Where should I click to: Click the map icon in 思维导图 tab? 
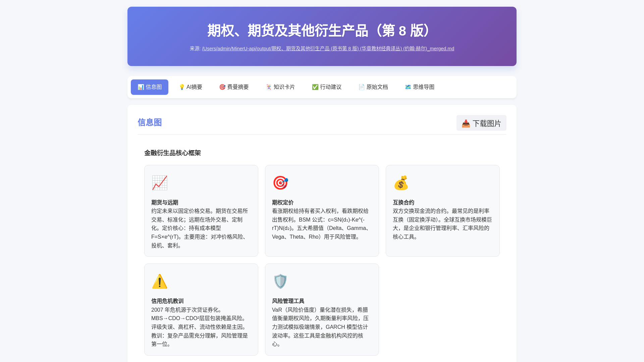408,87
